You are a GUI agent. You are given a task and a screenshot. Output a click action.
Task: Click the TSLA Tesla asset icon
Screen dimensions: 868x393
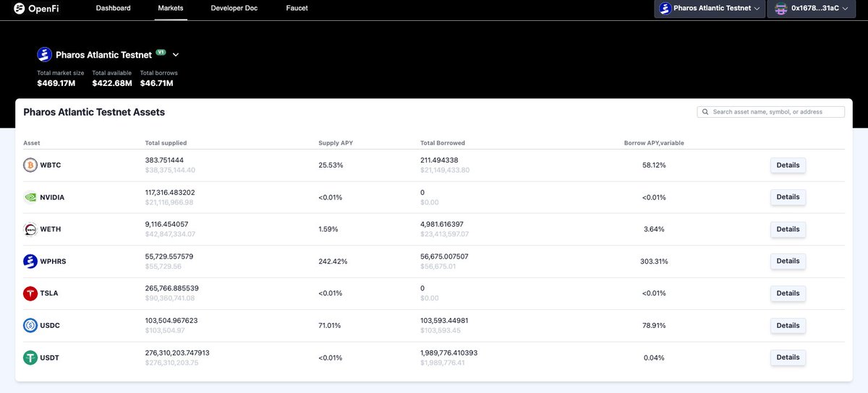[30, 293]
